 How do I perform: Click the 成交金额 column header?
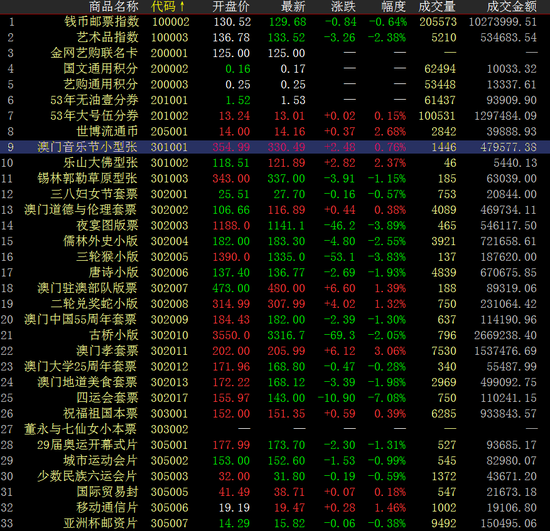(511, 6)
